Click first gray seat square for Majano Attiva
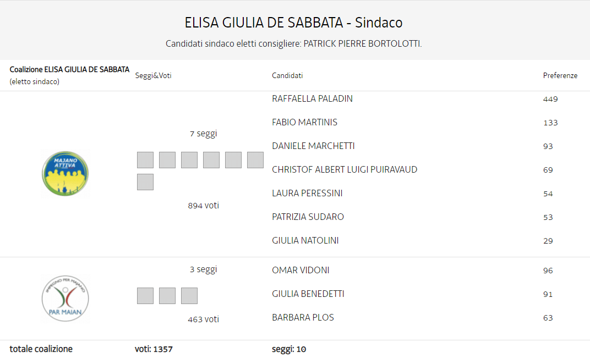 145,160
